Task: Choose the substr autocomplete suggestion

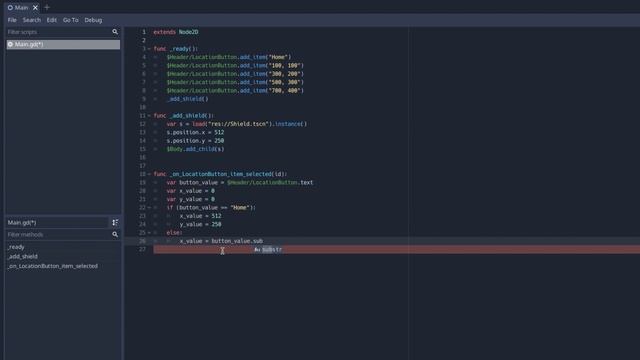Action: [x=268, y=249]
